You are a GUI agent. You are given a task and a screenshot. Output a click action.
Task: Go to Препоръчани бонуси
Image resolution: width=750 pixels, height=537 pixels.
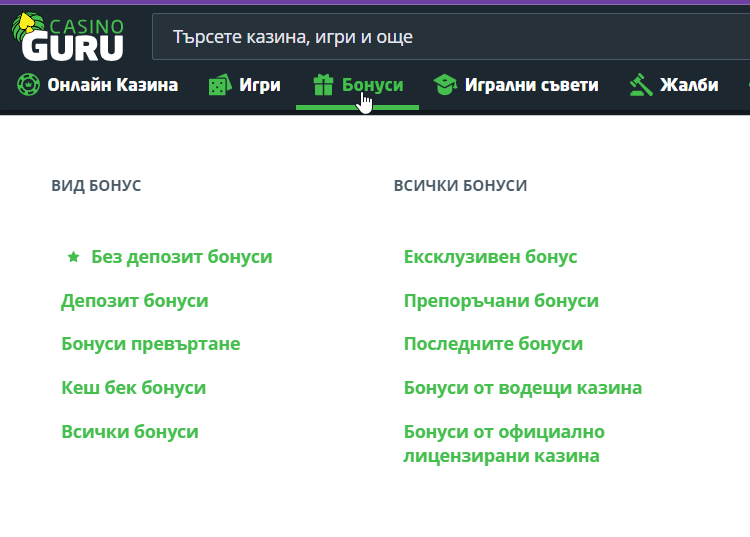501,301
